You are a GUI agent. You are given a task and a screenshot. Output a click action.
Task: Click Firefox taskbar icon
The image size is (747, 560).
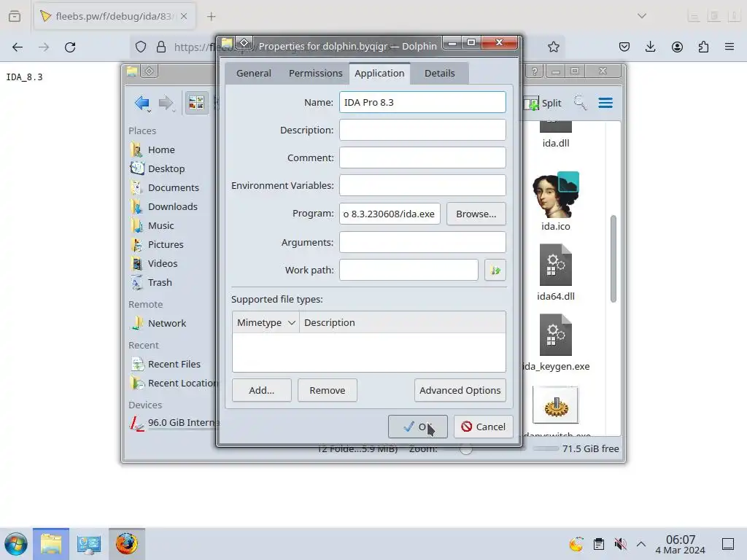click(126, 544)
